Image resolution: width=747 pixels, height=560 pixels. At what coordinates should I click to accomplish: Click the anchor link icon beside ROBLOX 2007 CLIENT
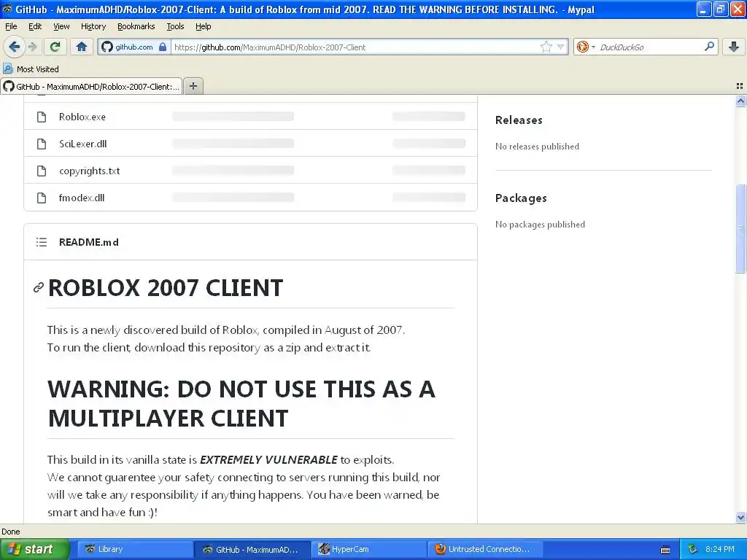pos(39,287)
